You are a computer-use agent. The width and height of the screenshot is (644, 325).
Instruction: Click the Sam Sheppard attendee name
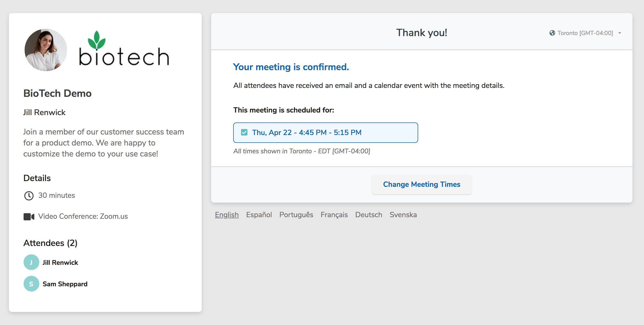point(65,284)
